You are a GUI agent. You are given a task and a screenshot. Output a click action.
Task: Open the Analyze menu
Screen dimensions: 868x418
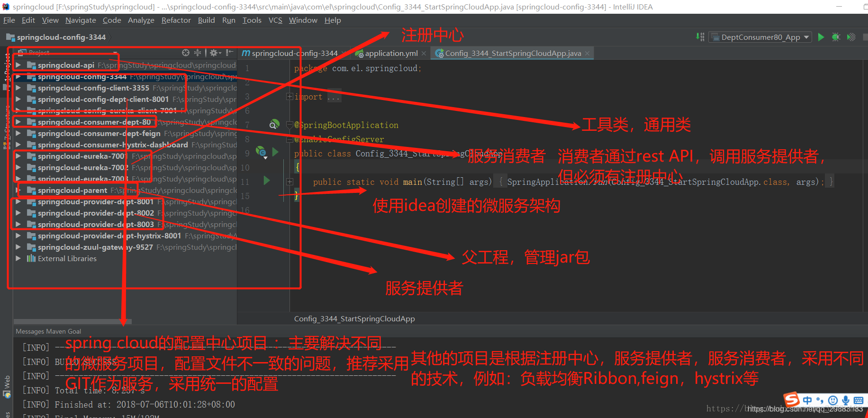tap(141, 20)
